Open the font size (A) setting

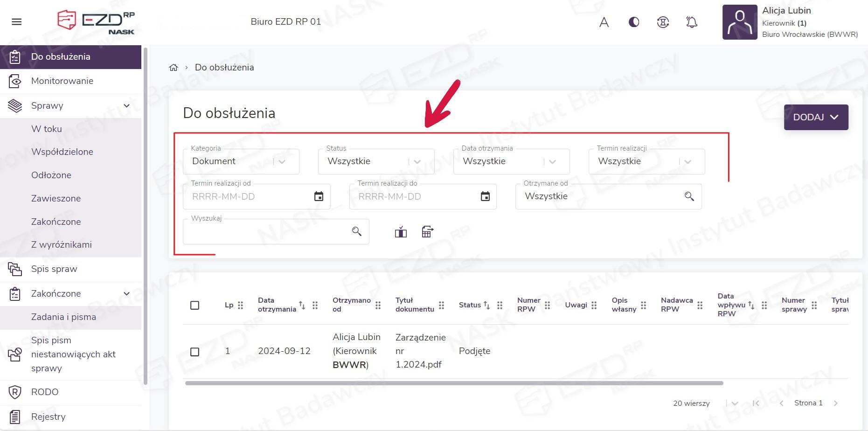(604, 22)
